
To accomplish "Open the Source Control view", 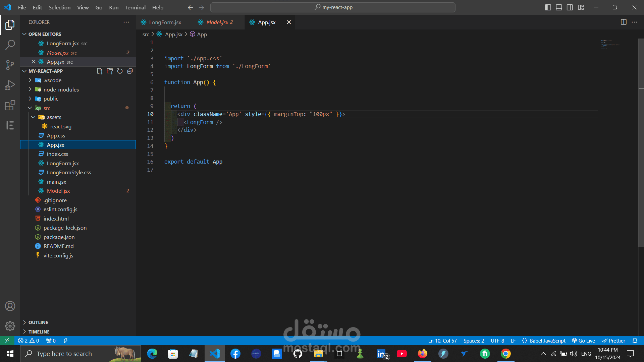I will (x=10, y=65).
